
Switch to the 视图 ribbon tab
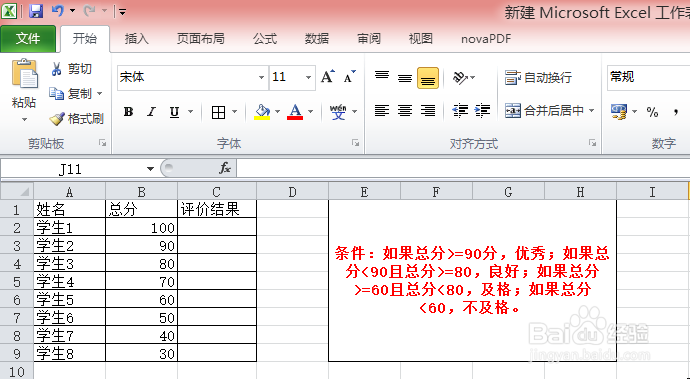tap(421, 39)
